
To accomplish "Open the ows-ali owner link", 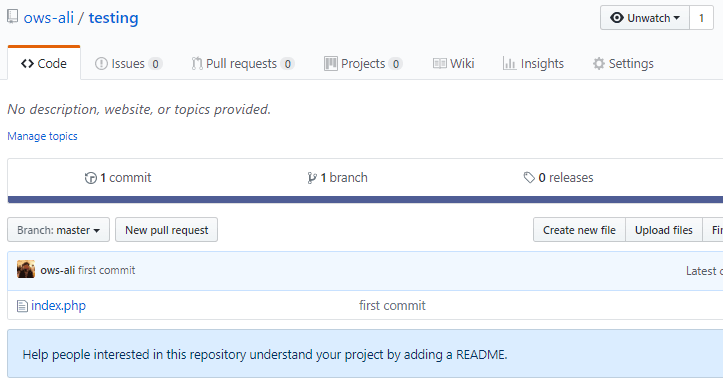I will coord(49,18).
